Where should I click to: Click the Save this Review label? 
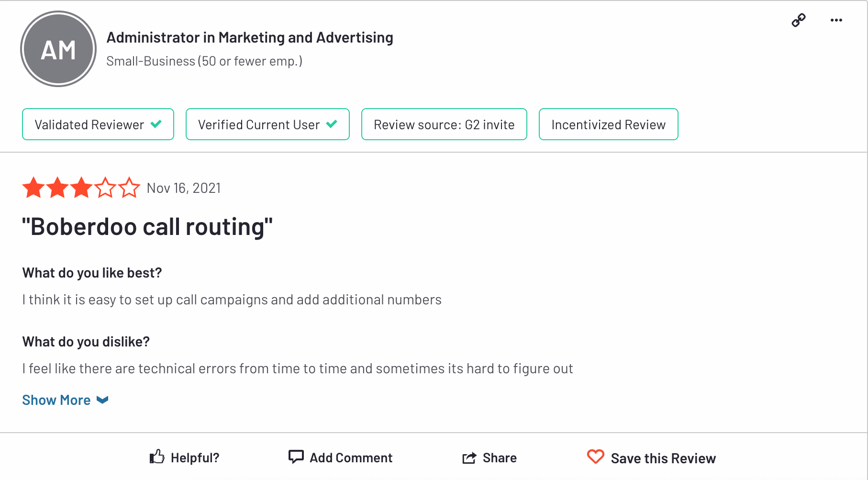click(663, 458)
